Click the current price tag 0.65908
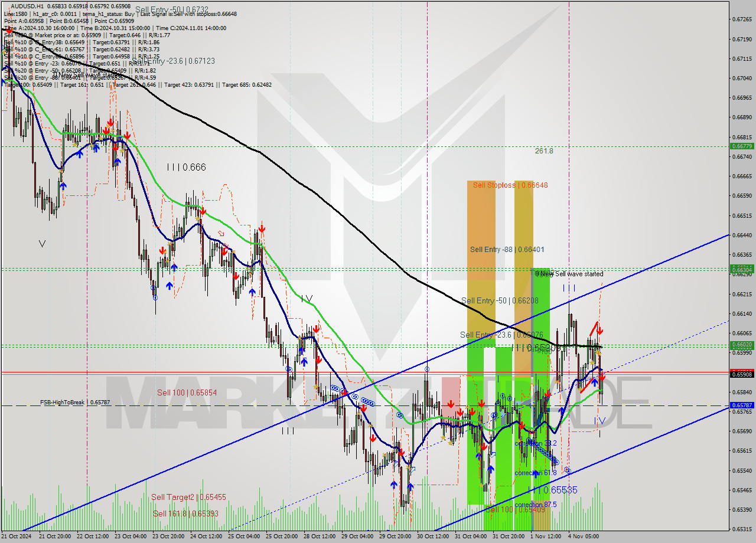Viewport: 756px width, 543px height. (742, 374)
